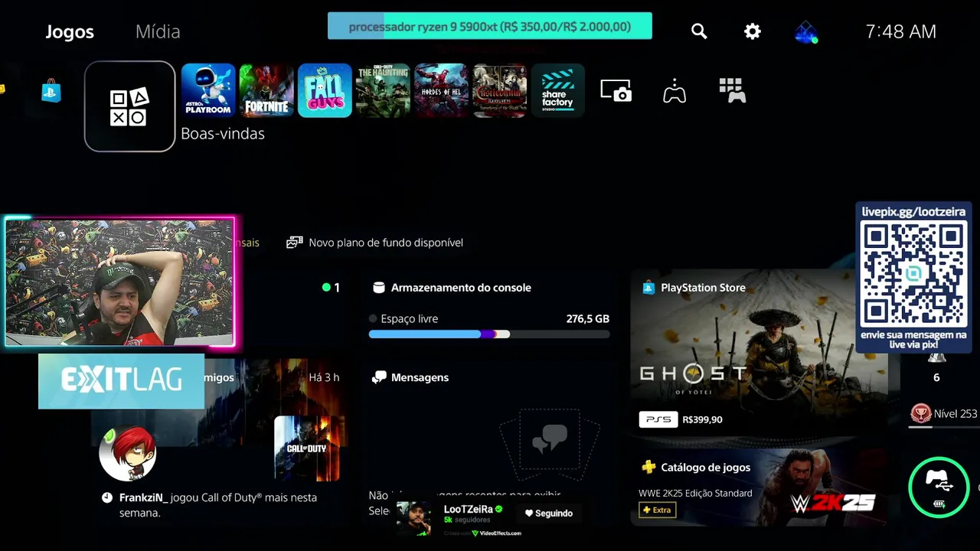Open the game library grid icon

coord(733,90)
